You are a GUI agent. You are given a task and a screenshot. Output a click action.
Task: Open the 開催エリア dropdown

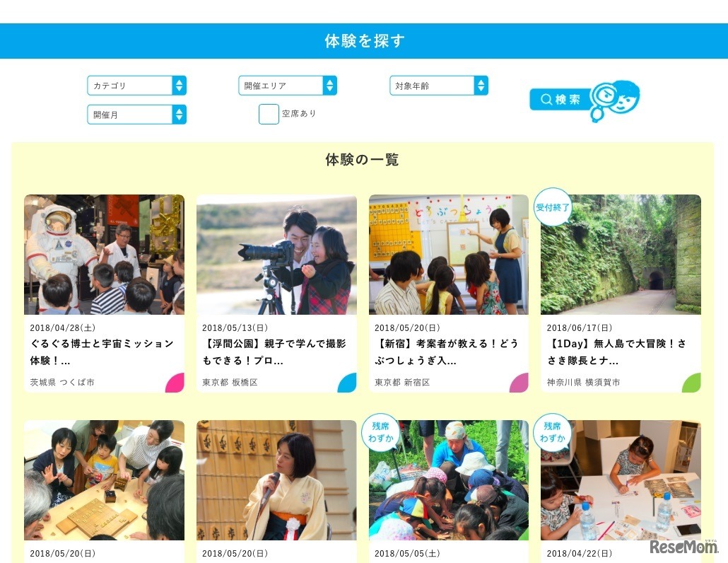[288, 86]
